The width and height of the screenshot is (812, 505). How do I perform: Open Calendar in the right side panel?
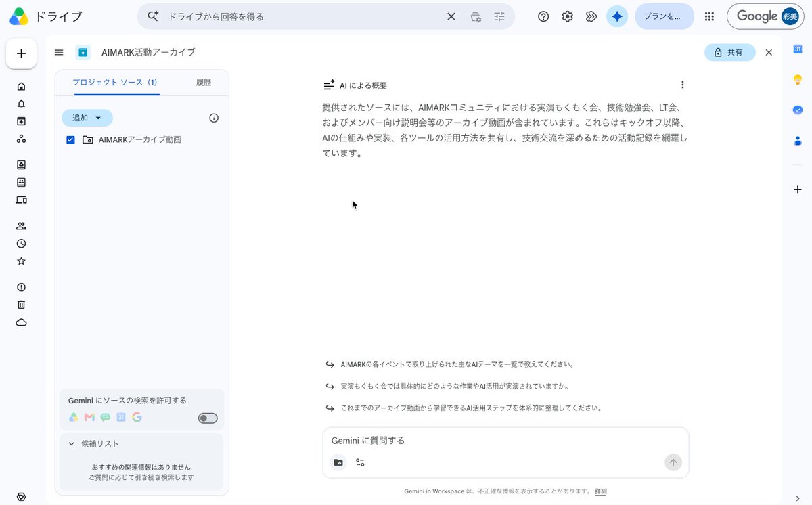[x=797, y=49]
